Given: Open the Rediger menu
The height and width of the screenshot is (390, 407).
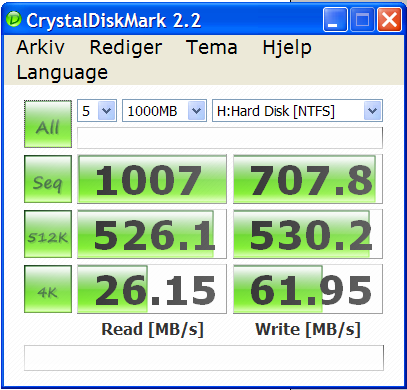Looking at the screenshot, I should pos(126,48).
